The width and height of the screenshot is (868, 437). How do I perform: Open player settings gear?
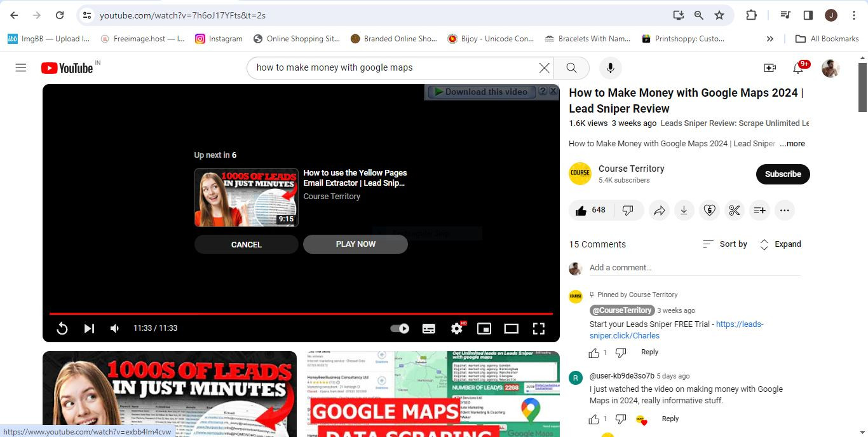[457, 328]
